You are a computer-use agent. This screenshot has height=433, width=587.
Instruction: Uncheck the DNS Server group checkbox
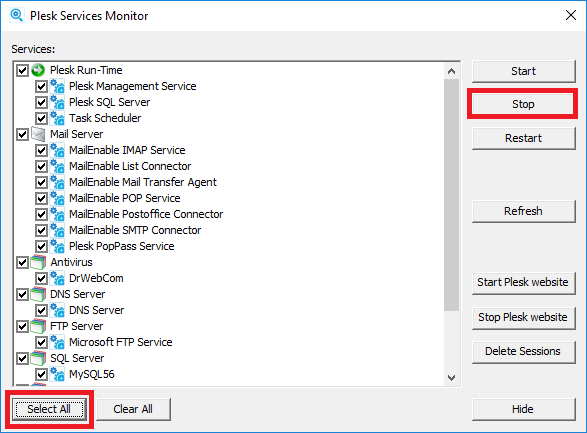tap(22, 295)
